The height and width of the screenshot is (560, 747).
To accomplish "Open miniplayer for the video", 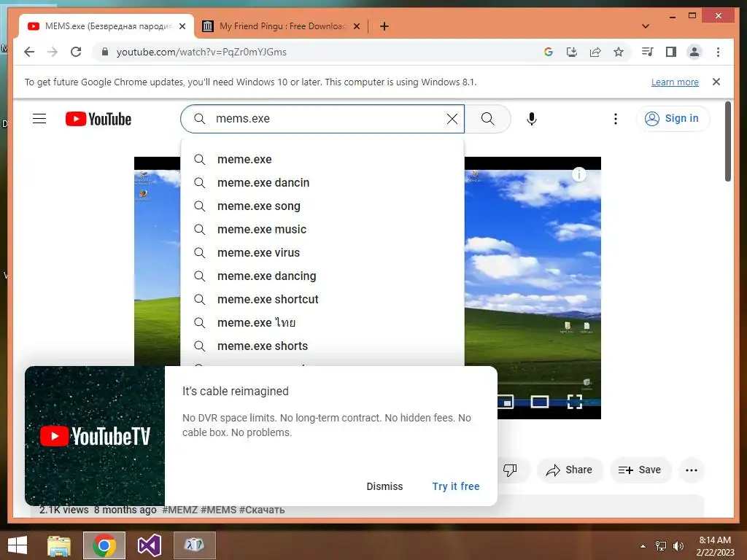I will (506, 402).
